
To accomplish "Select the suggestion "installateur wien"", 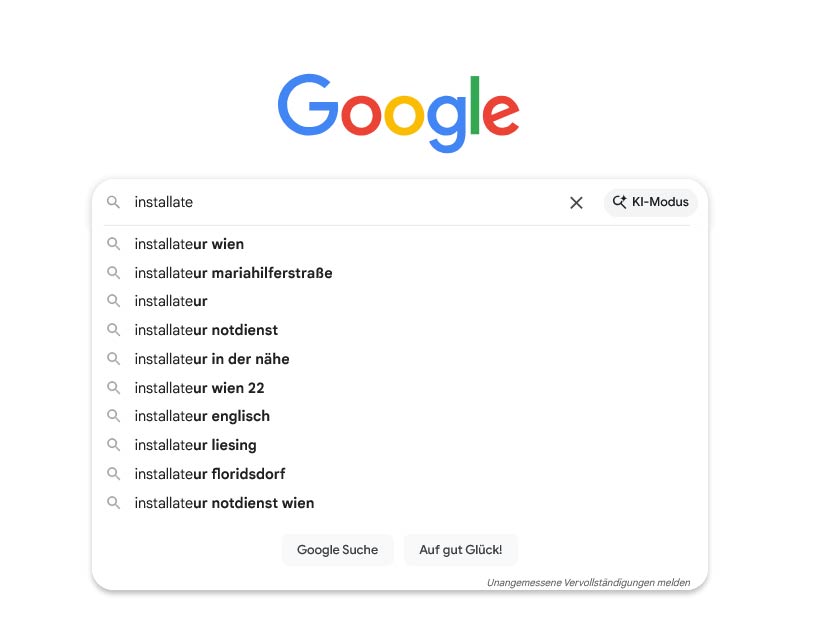I will click(x=189, y=244).
